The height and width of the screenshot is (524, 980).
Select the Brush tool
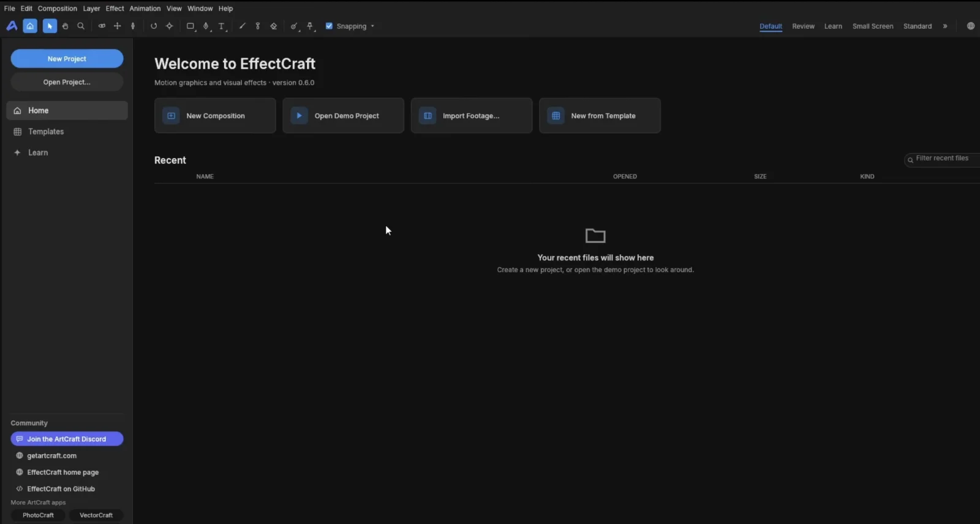pos(243,26)
